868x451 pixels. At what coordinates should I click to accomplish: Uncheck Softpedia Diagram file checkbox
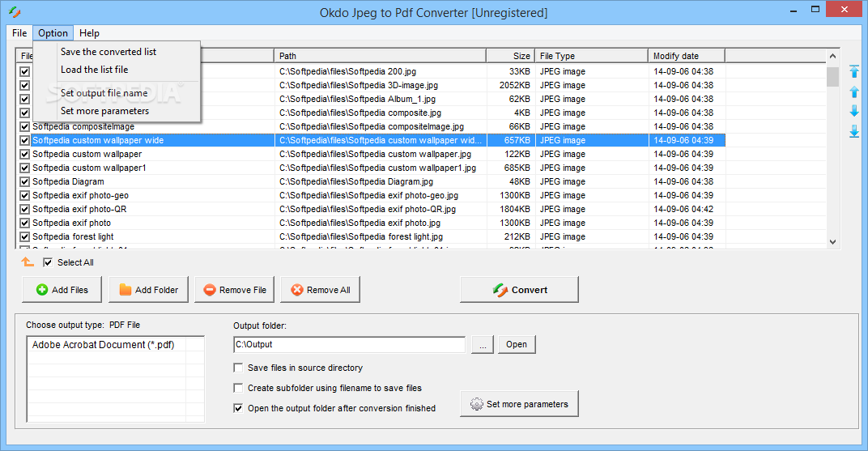(x=24, y=181)
